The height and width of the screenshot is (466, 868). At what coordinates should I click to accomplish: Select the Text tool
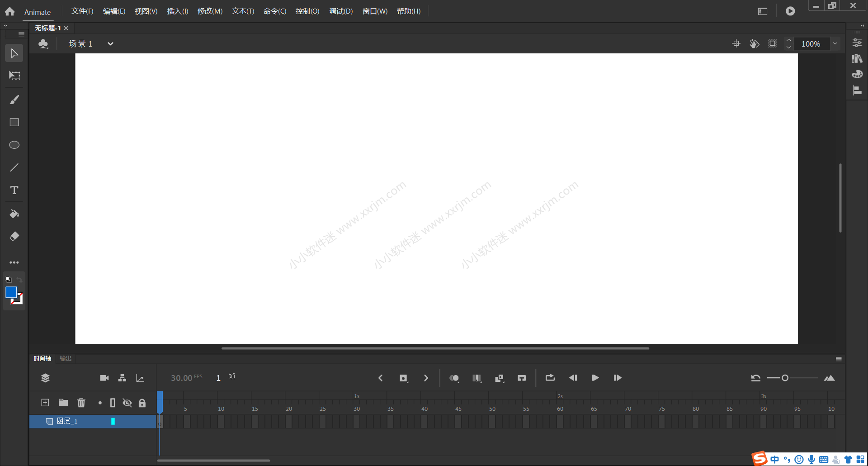[x=14, y=190]
